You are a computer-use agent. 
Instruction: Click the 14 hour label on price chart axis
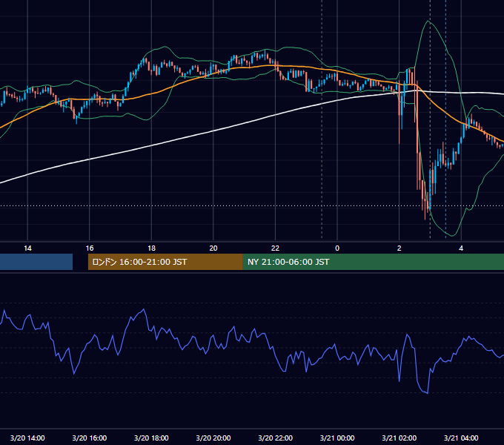pos(27,248)
